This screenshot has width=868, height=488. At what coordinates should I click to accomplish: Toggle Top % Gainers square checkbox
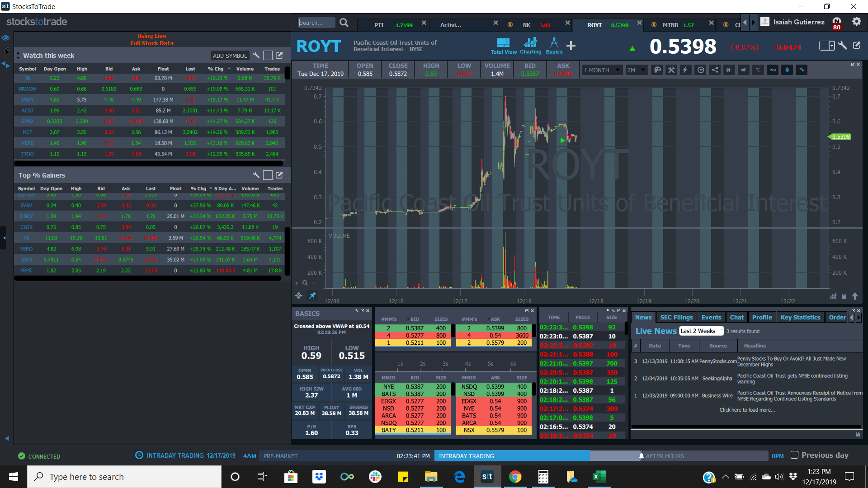coord(268,175)
